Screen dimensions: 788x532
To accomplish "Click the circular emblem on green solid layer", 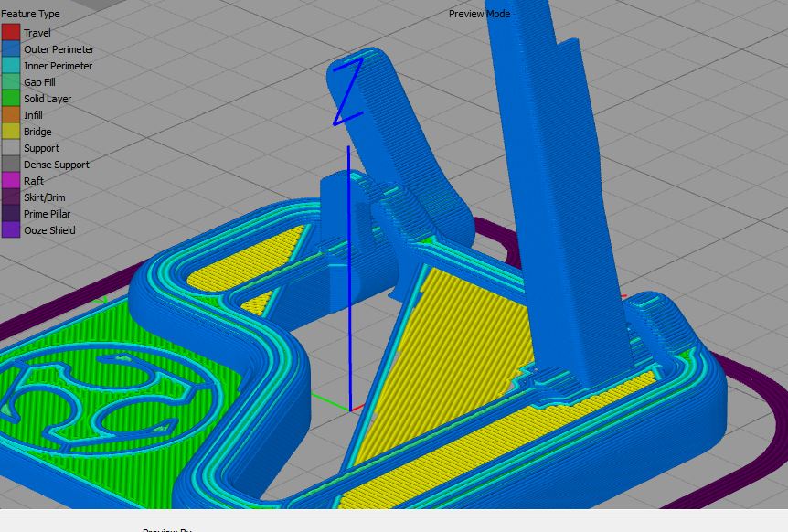I will [x=108, y=397].
